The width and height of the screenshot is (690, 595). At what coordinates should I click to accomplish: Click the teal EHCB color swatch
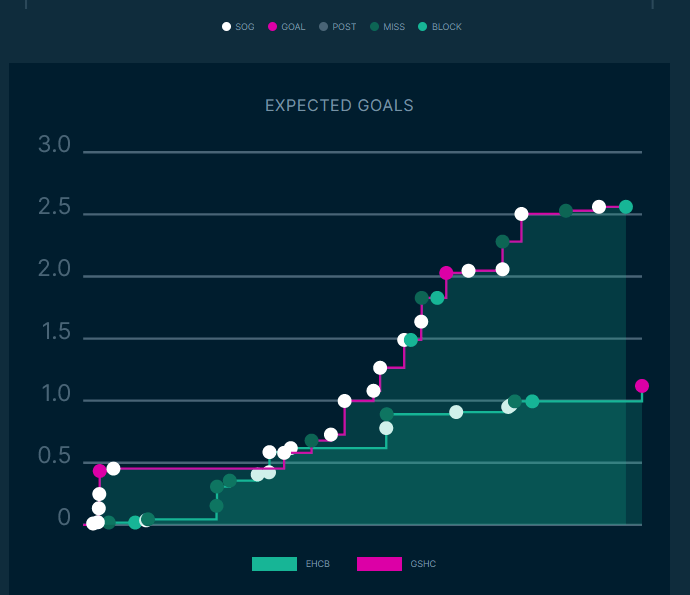pyautogui.click(x=274, y=564)
